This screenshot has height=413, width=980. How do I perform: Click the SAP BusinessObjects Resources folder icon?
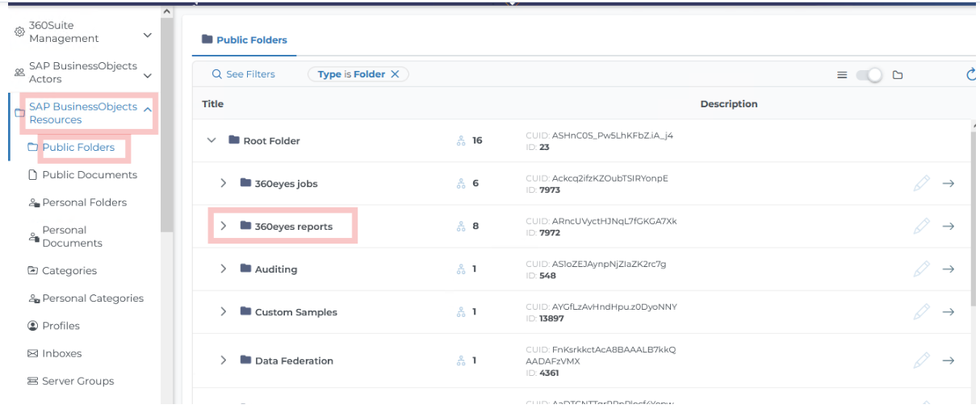(20, 113)
